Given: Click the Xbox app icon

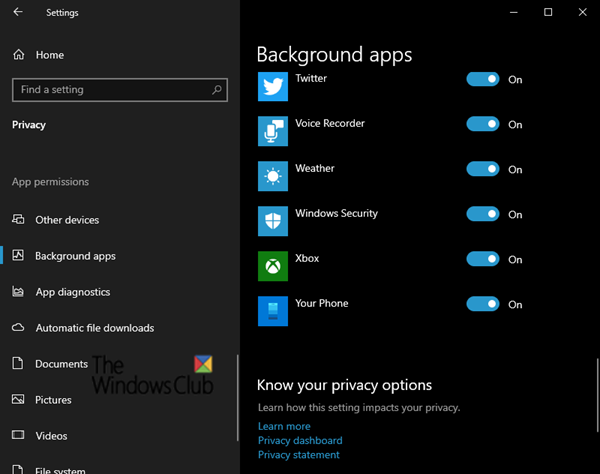Looking at the screenshot, I should 273,267.
